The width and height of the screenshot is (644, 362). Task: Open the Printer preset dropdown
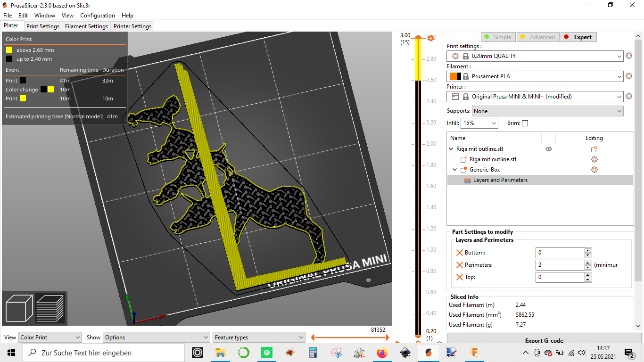[x=535, y=97]
